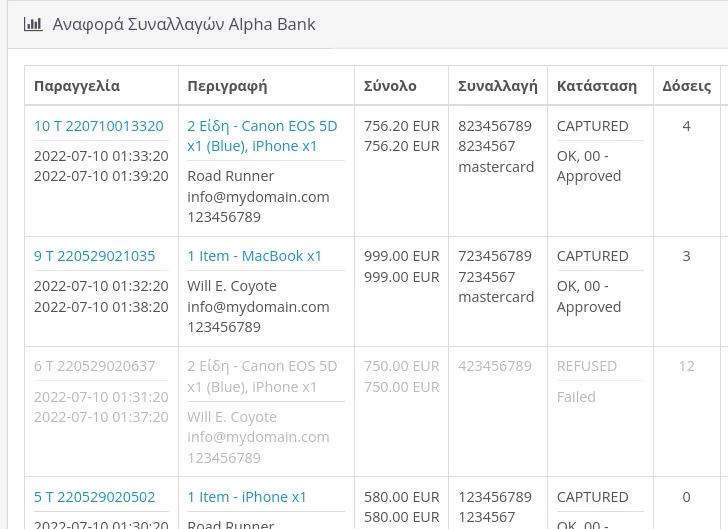Click installments value 4
The width and height of the screenshot is (728, 529).
pyautogui.click(x=686, y=126)
